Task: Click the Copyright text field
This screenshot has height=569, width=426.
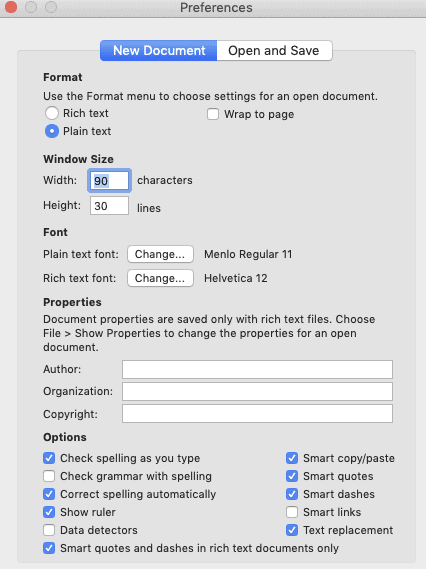Action: 257,414
